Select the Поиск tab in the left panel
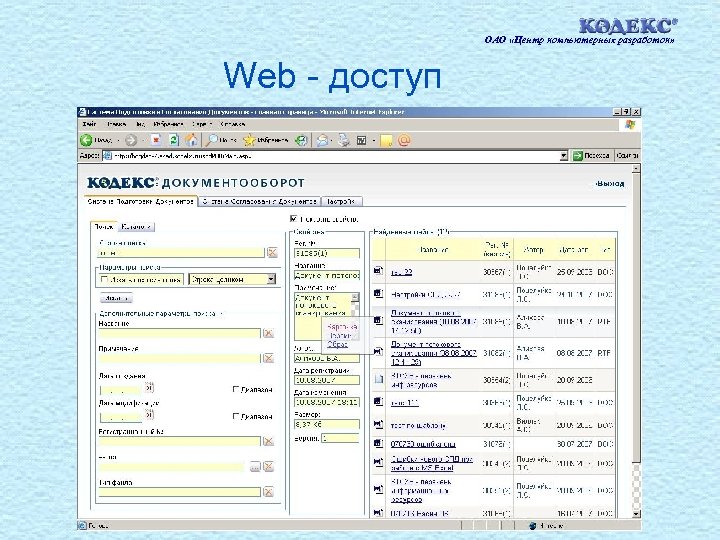The image size is (720, 540). pos(104,226)
